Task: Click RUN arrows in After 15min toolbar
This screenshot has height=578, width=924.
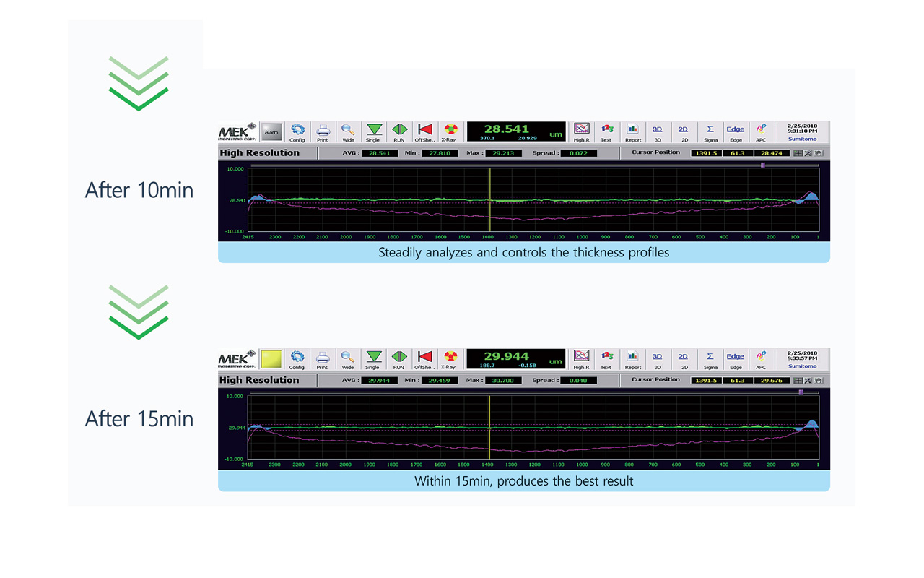Action: 399,359
